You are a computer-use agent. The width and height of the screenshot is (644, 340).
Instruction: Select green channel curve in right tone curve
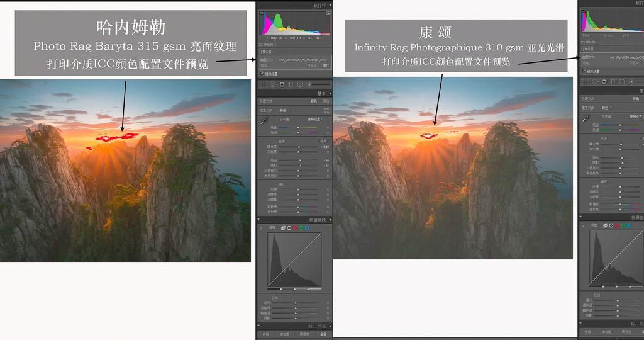(623, 225)
